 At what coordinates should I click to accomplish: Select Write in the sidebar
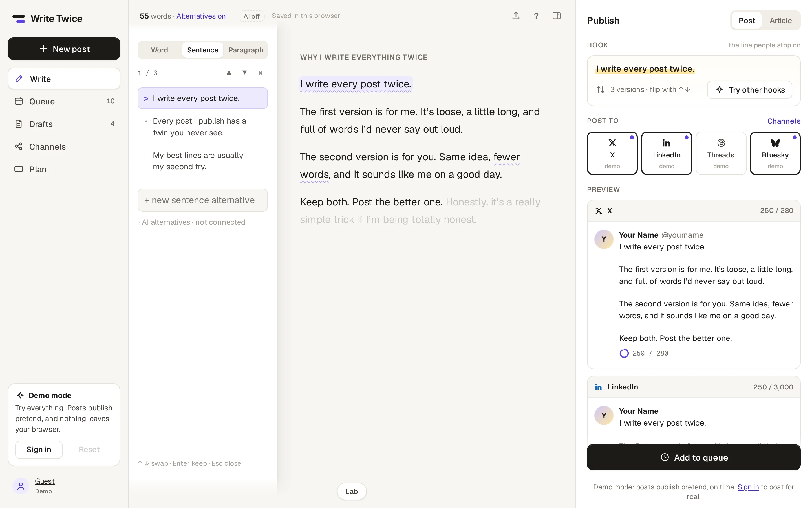(x=64, y=79)
